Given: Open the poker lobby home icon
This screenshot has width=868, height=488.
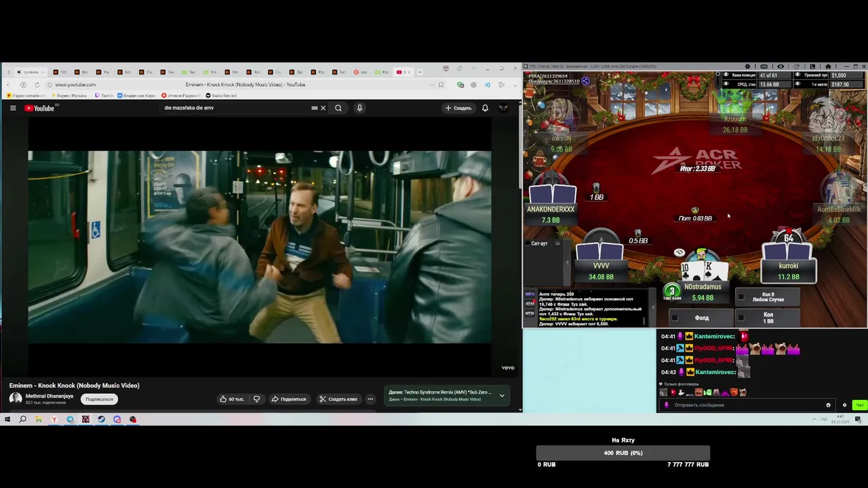Looking at the screenshot, I should point(828,66).
